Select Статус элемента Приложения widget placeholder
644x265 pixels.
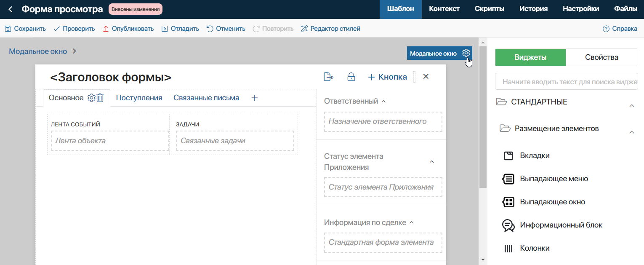coord(383,187)
